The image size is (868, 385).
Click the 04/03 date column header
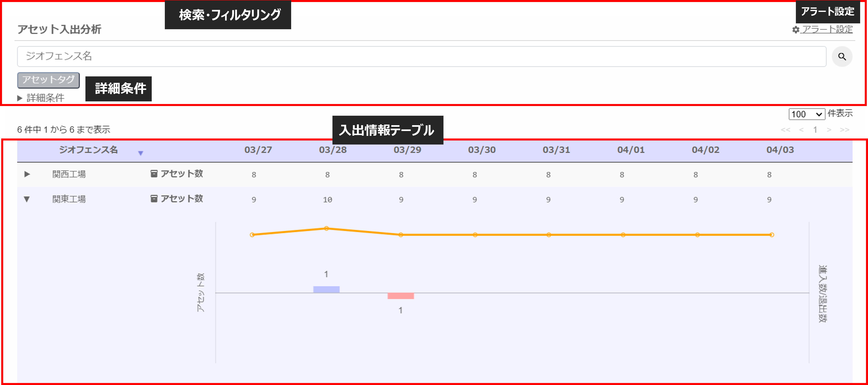780,150
